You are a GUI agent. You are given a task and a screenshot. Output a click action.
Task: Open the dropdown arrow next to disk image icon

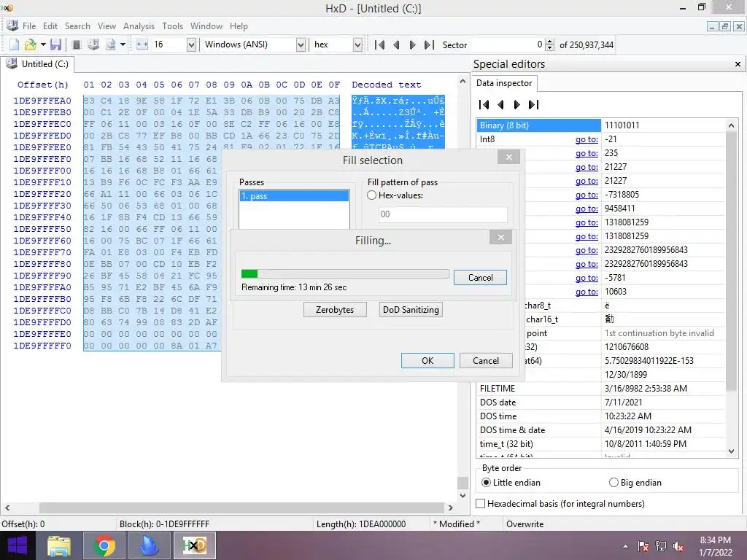(x=123, y=44)
